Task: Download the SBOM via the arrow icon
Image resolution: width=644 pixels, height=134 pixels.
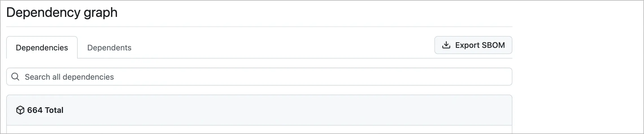Action: (446, 45)
